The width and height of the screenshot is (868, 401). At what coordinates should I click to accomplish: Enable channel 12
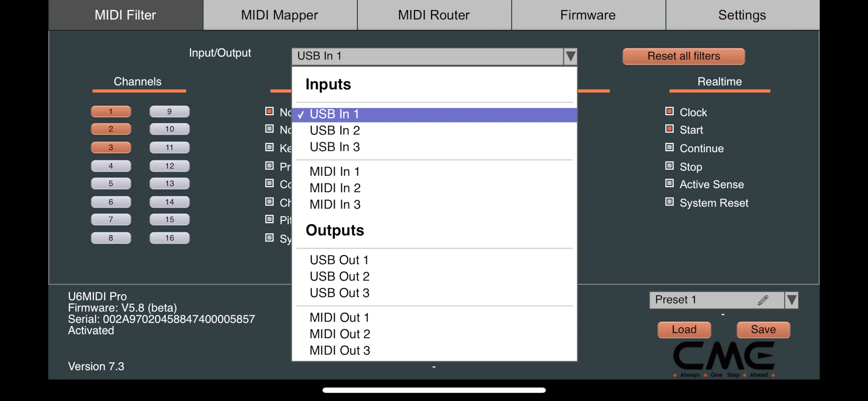tap(170, 165)
